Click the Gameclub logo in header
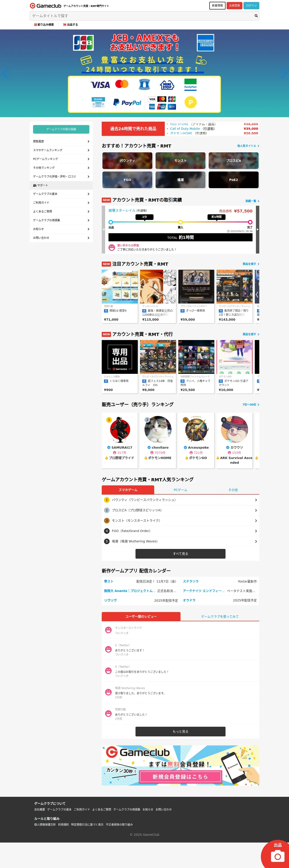Screen dimensions: 289x868 point(45,6)
